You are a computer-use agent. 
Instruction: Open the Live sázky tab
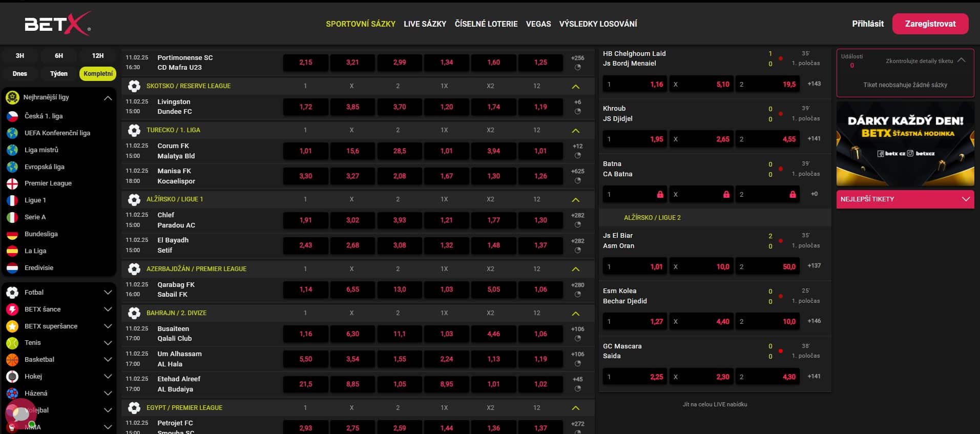(425, 24)
